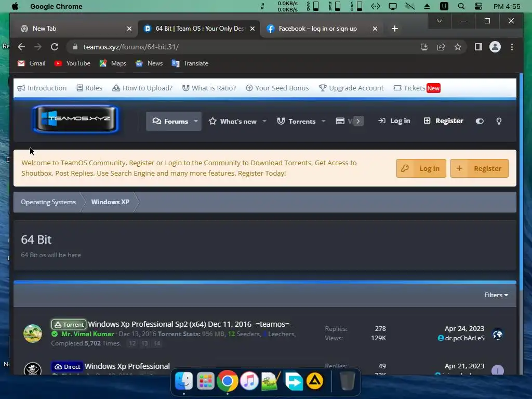Show more navigation items with chevron
The image size is (532, 399).
pyautogui.click(x=358, y=121)
